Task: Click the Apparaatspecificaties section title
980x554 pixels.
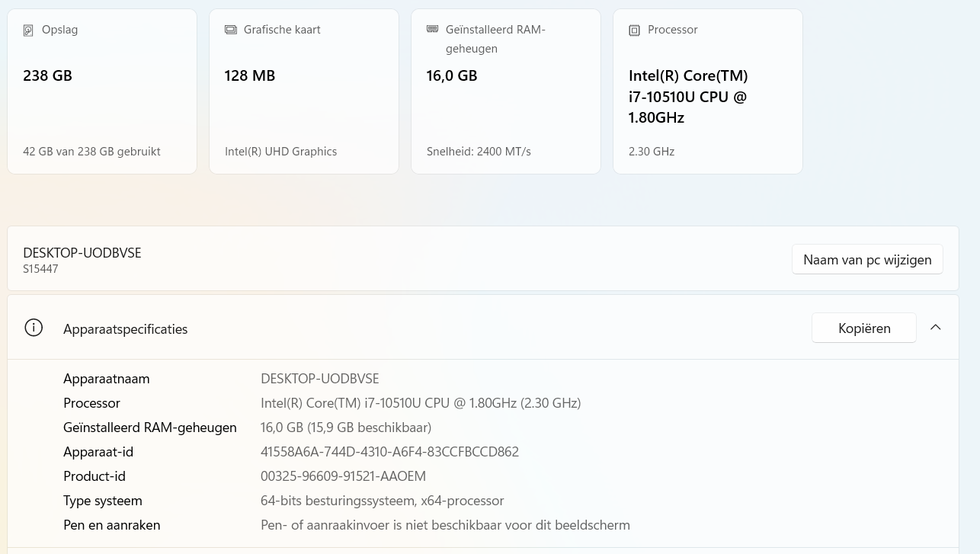Action: [x=125, y=329]
